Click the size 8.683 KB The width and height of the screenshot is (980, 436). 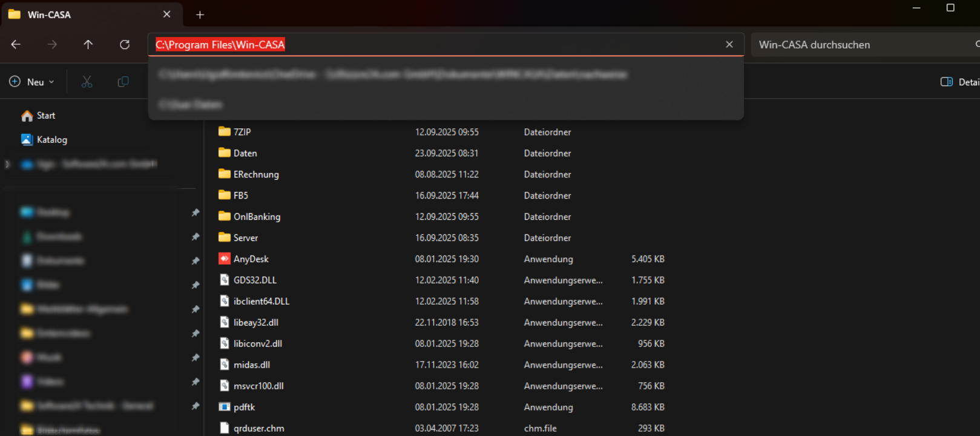tap(648, 408)
